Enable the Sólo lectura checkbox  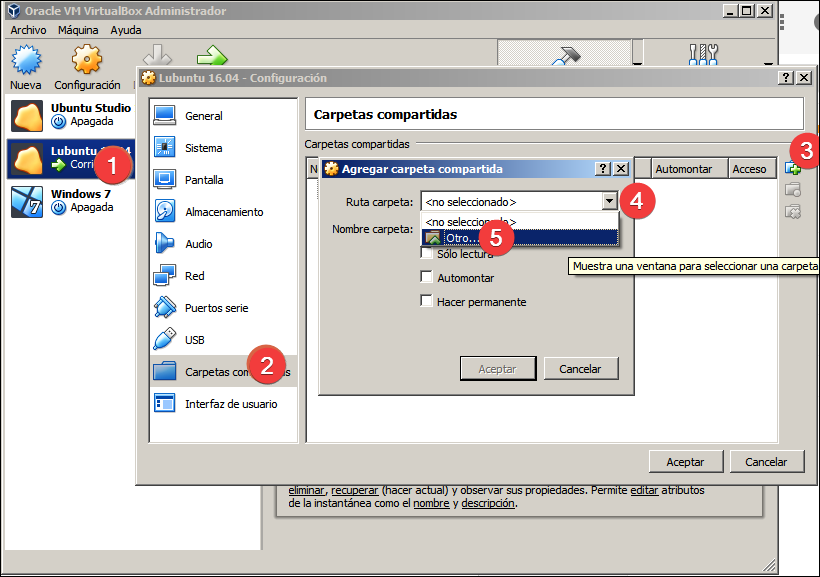(x=427, y=253)
